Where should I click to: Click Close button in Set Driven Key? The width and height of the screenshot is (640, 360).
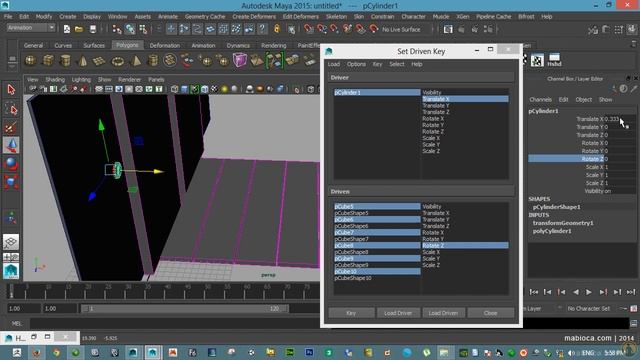coord(490,313)
